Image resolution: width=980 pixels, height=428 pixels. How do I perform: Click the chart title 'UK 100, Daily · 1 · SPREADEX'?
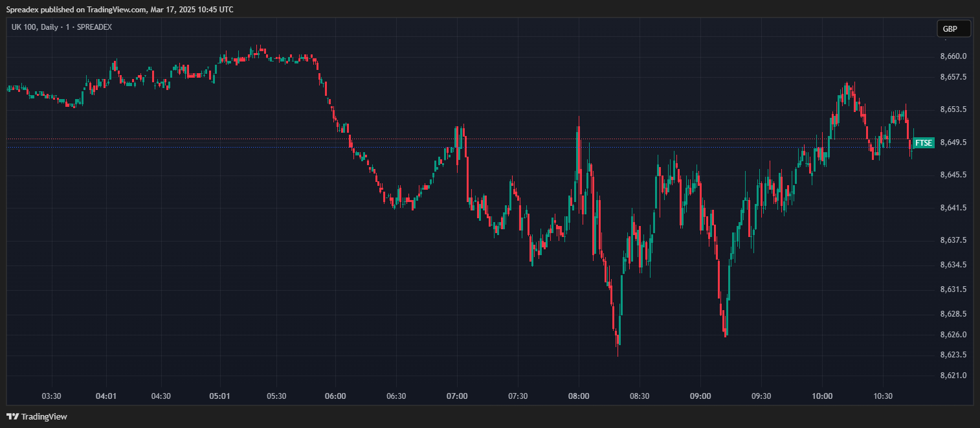(x=61, y=27)
